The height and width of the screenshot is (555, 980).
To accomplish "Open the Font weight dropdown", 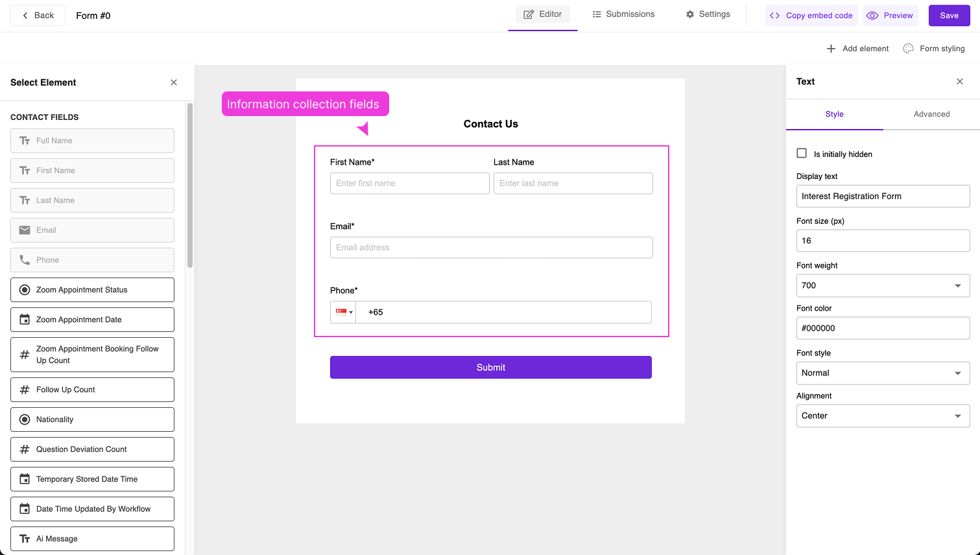I will tap(883, 285).
